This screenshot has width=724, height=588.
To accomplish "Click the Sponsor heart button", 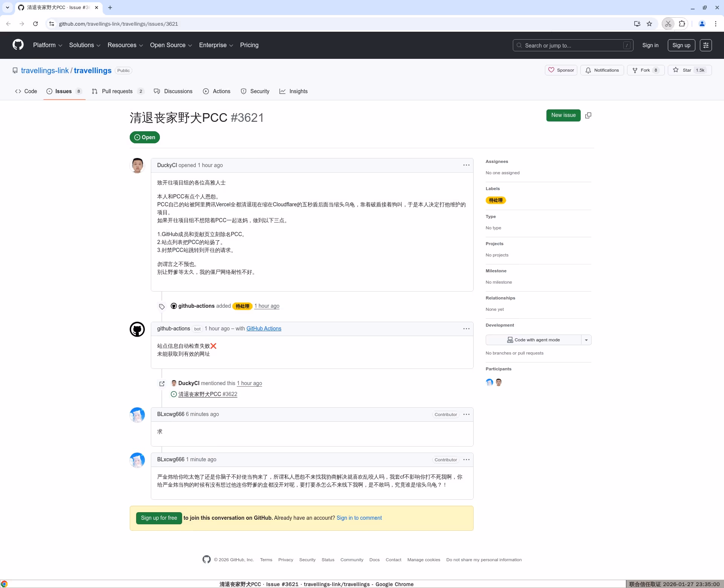I will (561, 70).
